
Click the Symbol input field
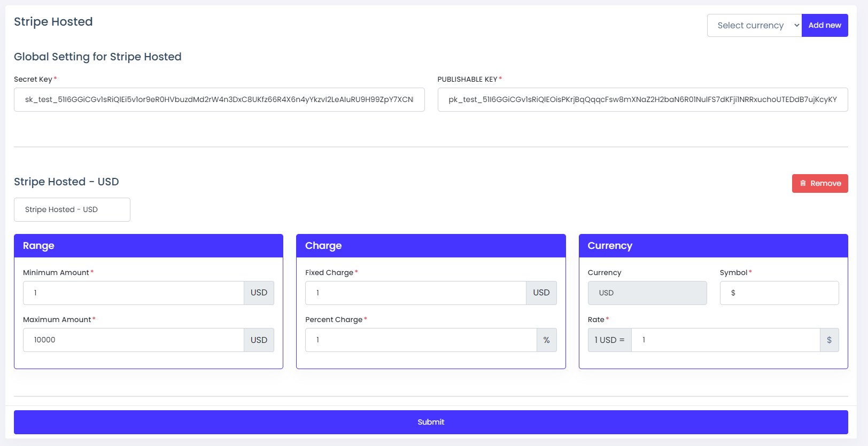point(779,293)
